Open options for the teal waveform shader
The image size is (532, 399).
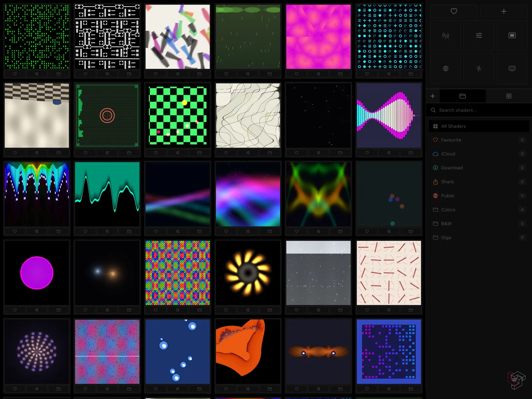pyautogui.click(x=107, y=231)
